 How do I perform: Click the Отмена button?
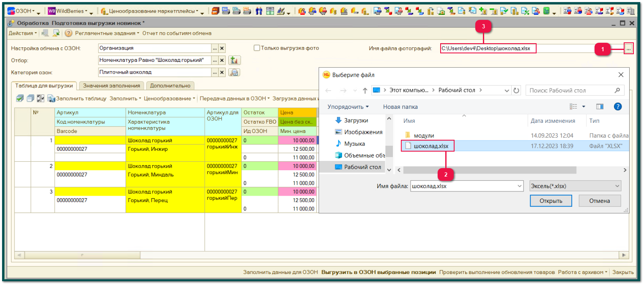click(x=600, y=201)
